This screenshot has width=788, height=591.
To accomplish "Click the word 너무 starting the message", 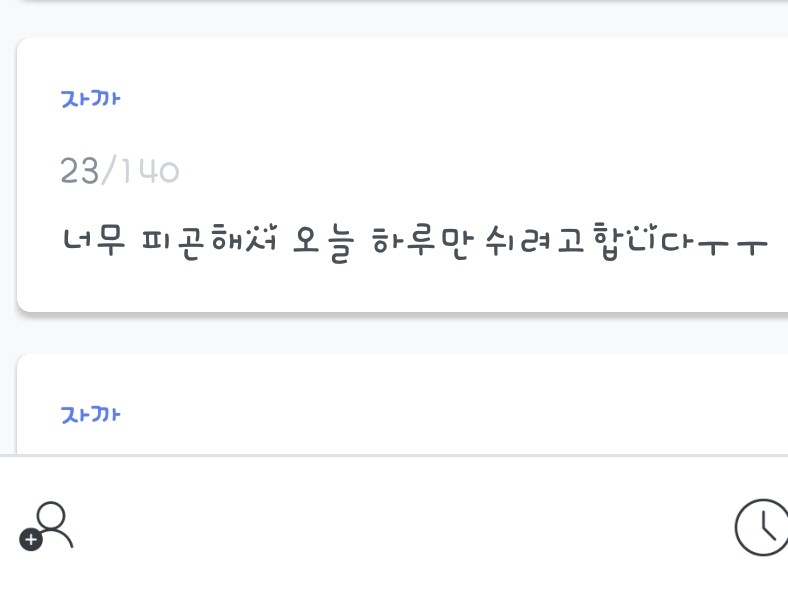I will [x=93, y=241].
